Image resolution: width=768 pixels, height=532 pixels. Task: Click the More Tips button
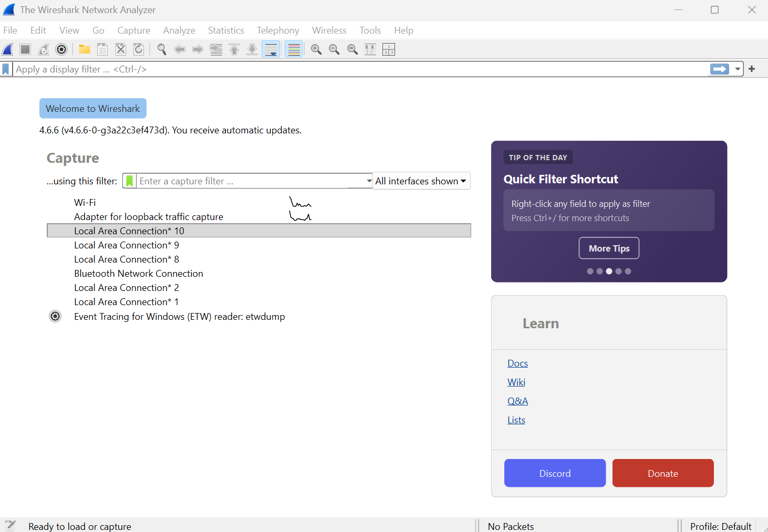[x=609, y=248]
